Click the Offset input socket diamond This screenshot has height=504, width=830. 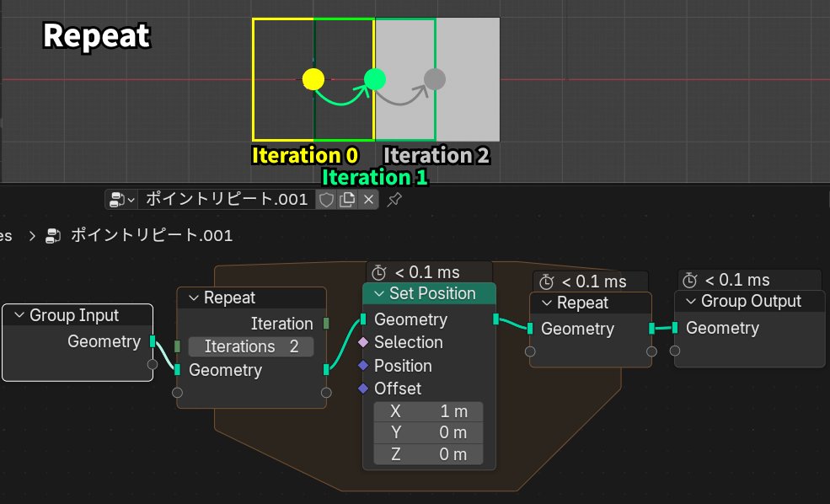363,389
